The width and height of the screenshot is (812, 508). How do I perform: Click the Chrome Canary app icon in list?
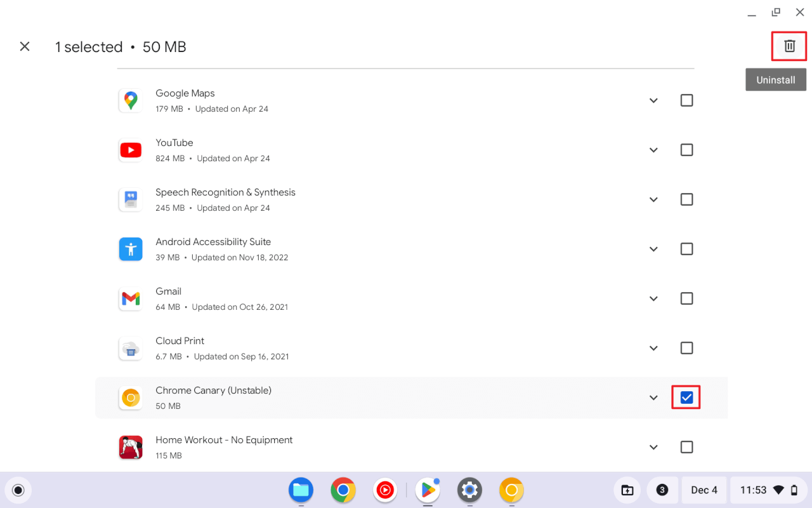click(x=131, y=398)
